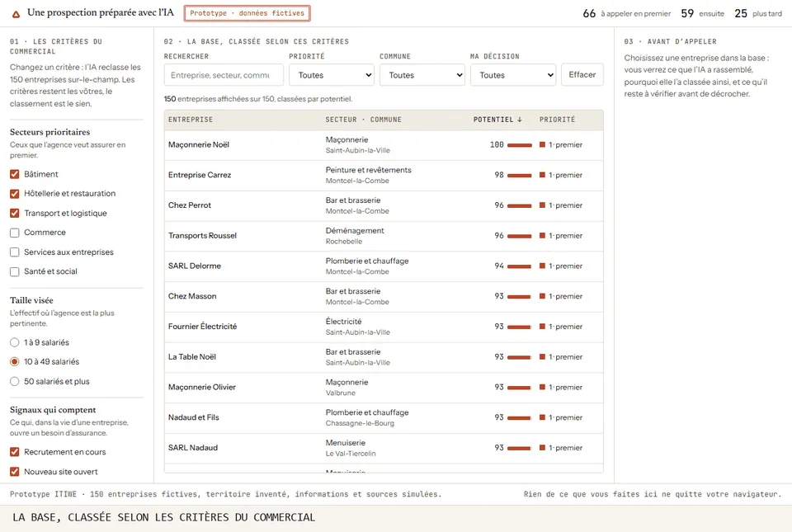The image size is (792, 532).
Task: Click the red priority square for Maçonnerie Noël
Action: (x=542, y=145)
